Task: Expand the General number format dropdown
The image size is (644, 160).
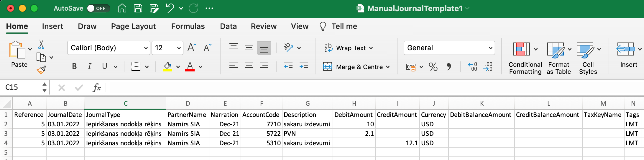Action: (x=490, y=48)
